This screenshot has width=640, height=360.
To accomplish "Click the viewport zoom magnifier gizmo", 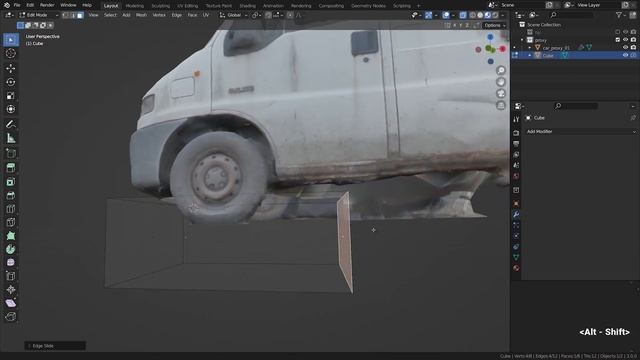I will click(501, 70).
